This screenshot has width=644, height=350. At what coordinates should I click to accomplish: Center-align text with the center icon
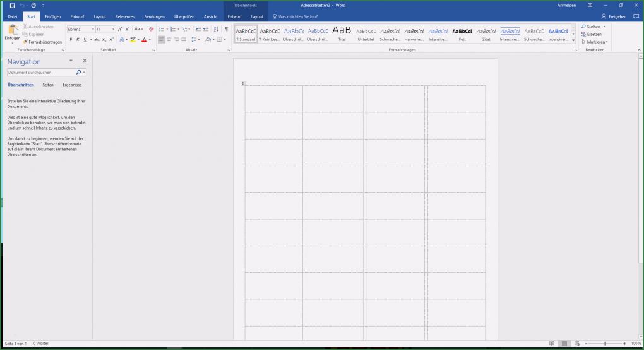click(x=169, y=39)
